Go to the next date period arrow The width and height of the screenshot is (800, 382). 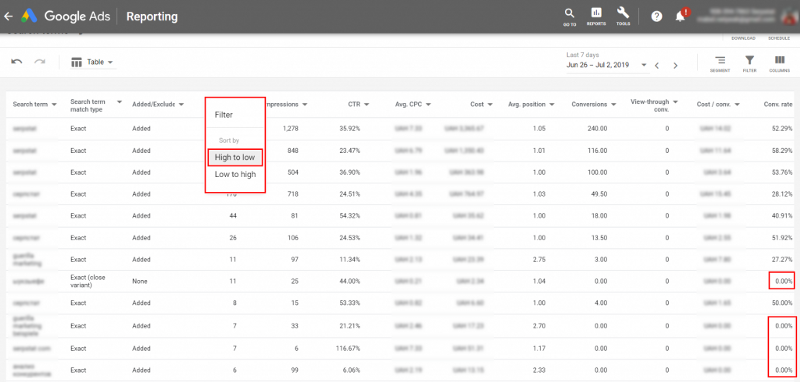coord(676,65)
